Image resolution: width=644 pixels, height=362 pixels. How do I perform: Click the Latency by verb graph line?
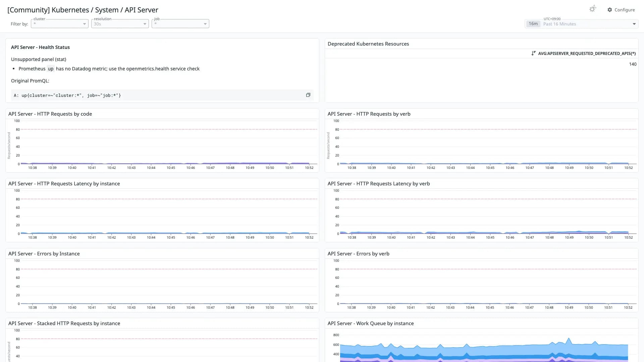484,232
